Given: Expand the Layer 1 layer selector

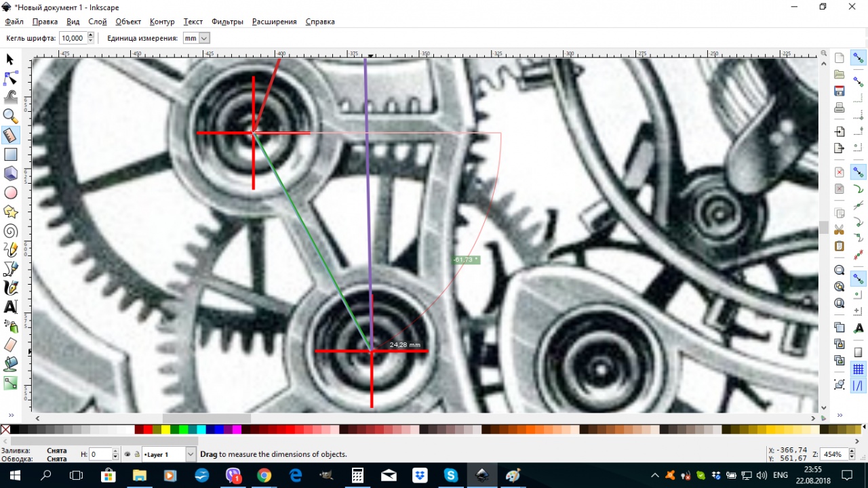Looking at the screenshot, I should (191, 454).
